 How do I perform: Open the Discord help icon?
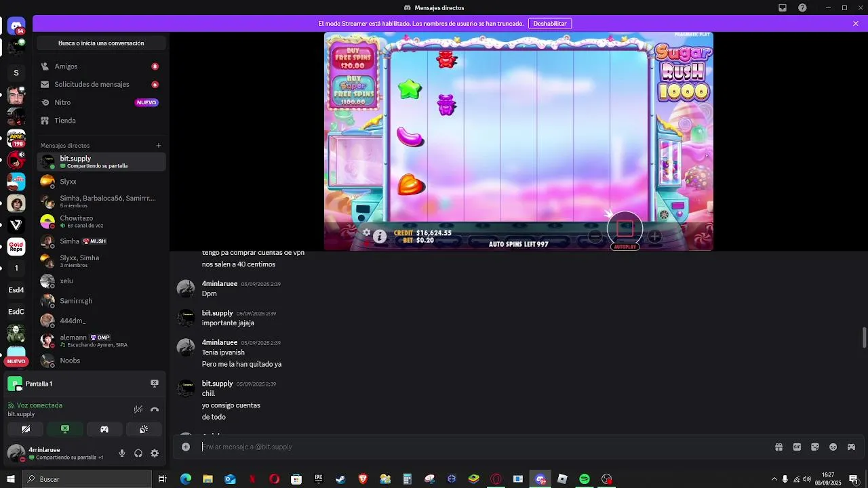[x=803, y=7]
